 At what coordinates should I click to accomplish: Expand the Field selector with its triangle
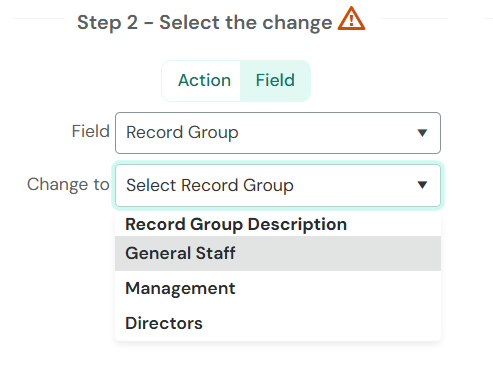point(422,133)
